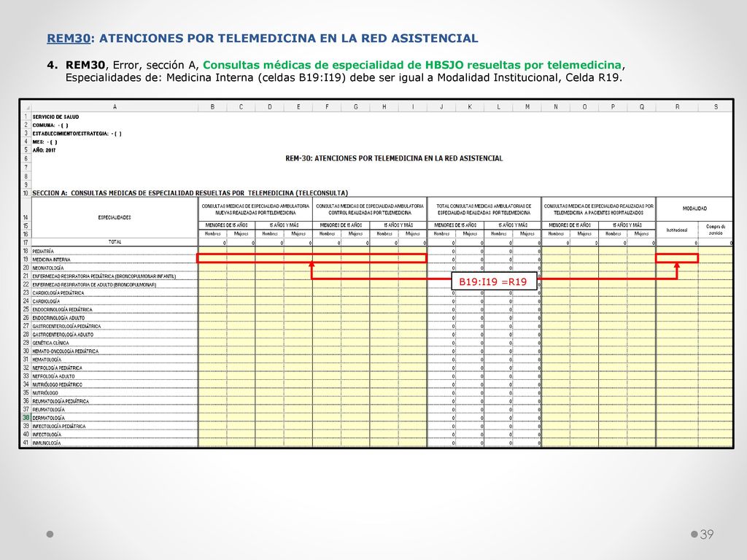Viewport: 747px width, 560px height.
Task: Click the HEMATOLOGÍA row label
Action: coord(47,359)
